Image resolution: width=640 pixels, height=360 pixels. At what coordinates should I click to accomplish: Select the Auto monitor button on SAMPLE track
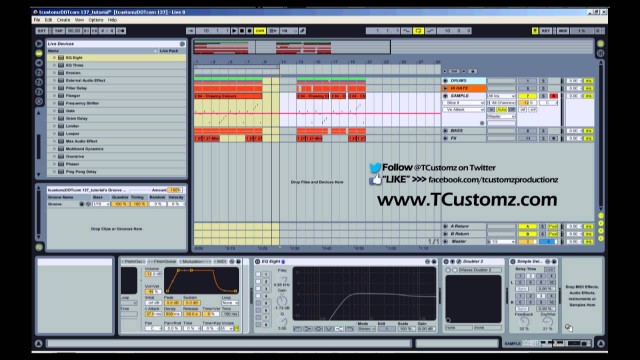click(501, 109)
